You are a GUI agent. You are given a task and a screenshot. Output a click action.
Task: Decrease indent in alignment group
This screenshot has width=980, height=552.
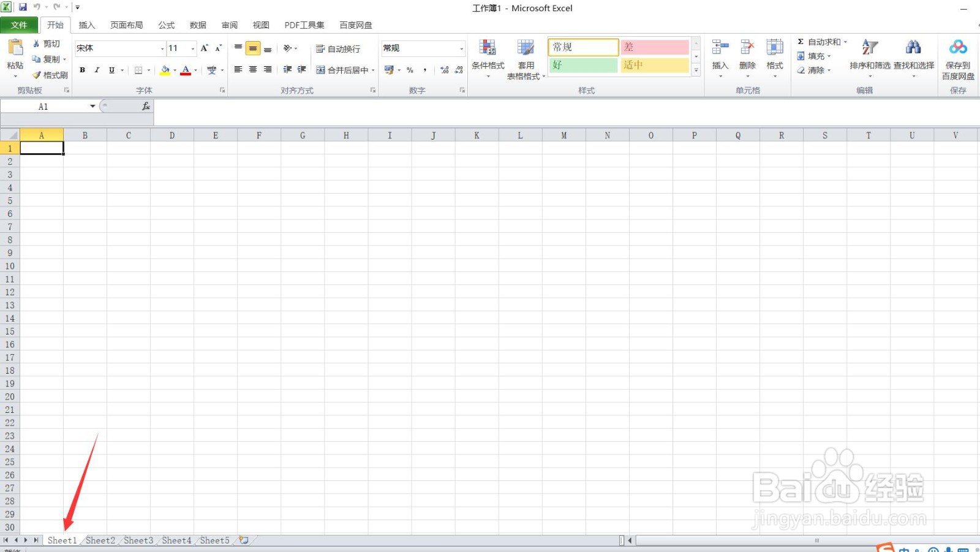287,70
